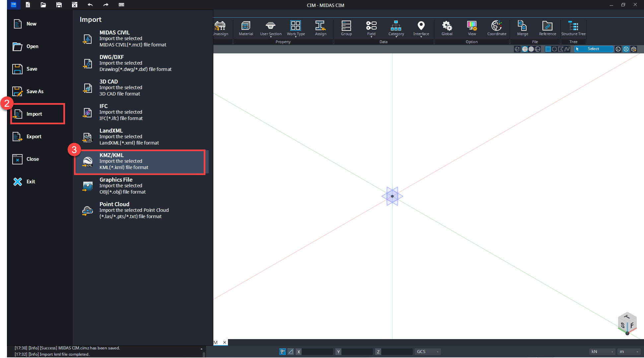Click the Assign property icon
The image size is (644, 358).
coord(321,29)
